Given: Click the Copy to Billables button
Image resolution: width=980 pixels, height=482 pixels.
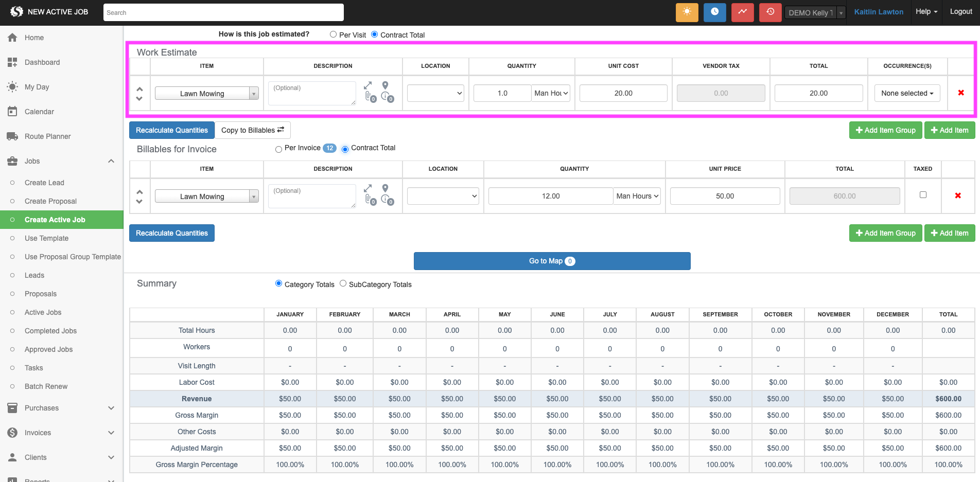Looking at the screenshot, I should (x=253, y=130).
